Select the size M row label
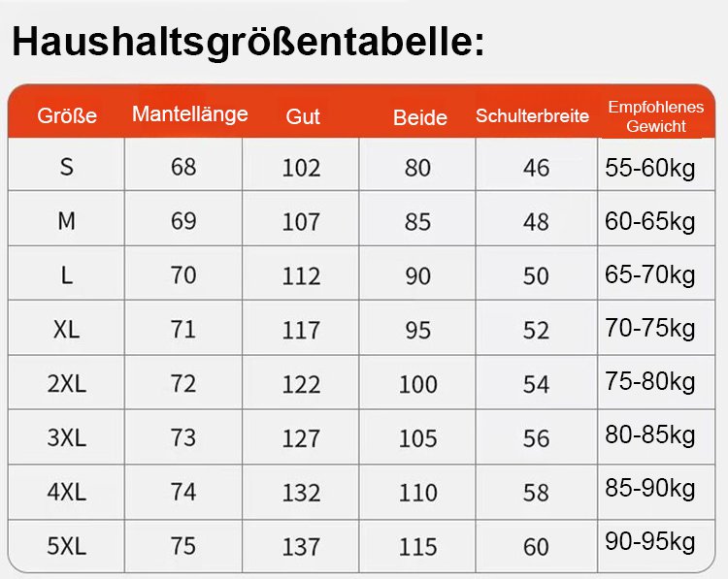Viewport: 728px width, 579px height. (66, 221)
